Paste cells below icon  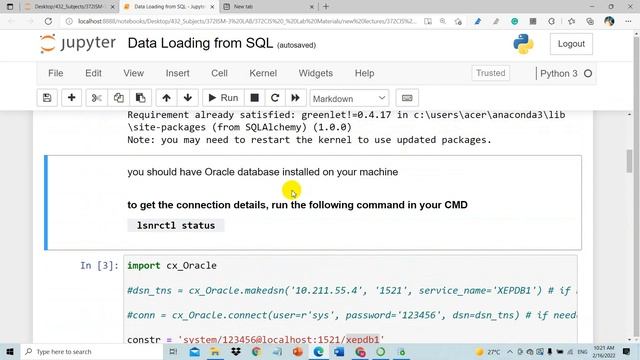click(140, 98)
